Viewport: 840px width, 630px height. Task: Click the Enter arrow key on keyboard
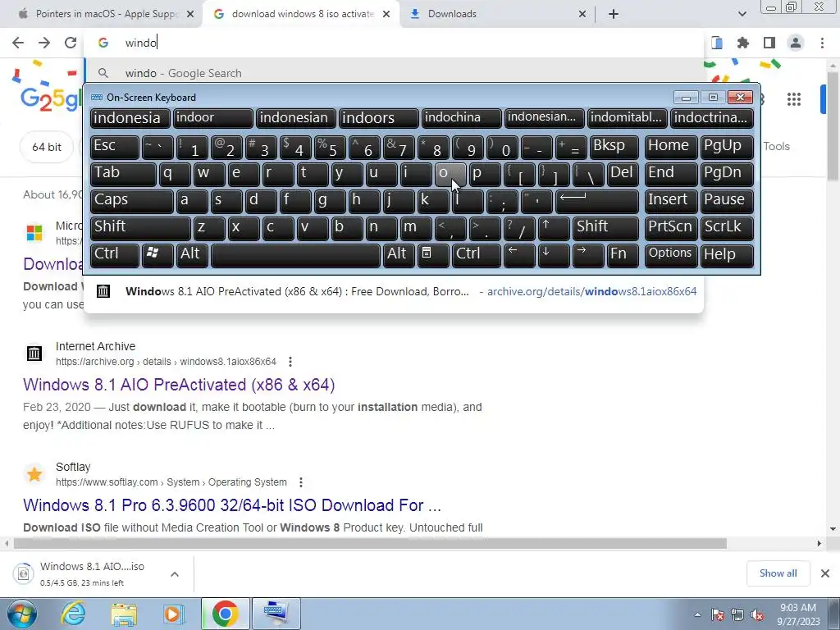pyautogui.click(x=597, y=201)
